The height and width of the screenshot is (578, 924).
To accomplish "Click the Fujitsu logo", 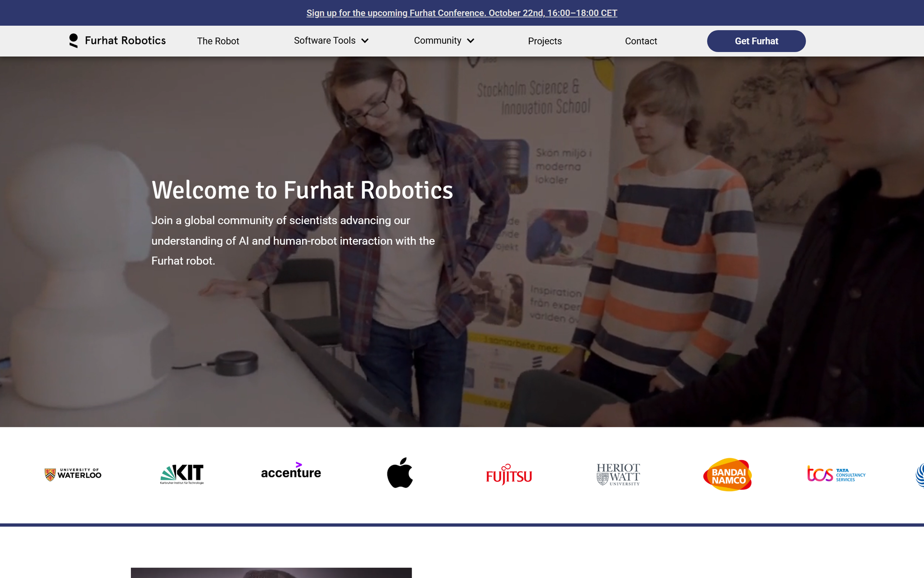I will (509, 474).
